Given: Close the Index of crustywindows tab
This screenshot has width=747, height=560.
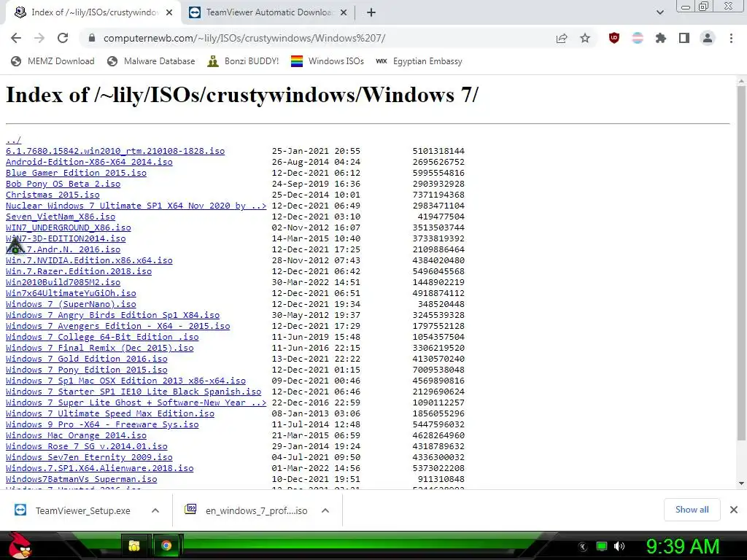Looking at the screenshot, I should [169, 13].
